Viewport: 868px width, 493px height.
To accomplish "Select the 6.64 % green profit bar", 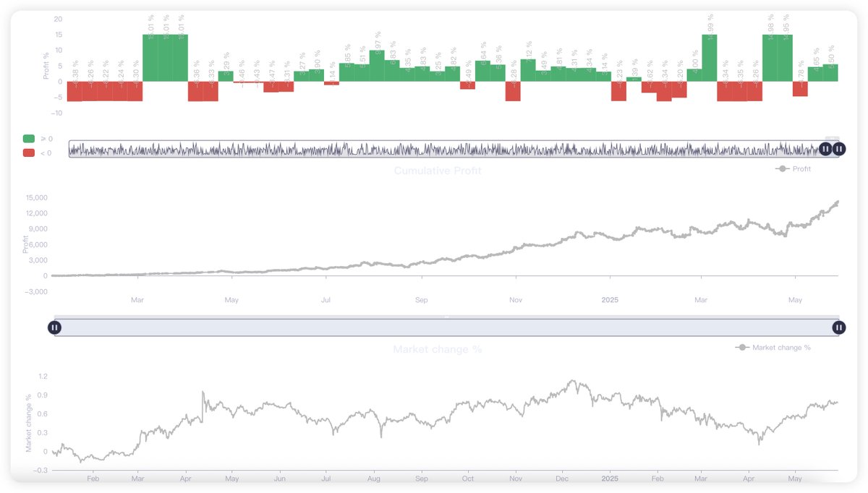I will click(482, 71).
